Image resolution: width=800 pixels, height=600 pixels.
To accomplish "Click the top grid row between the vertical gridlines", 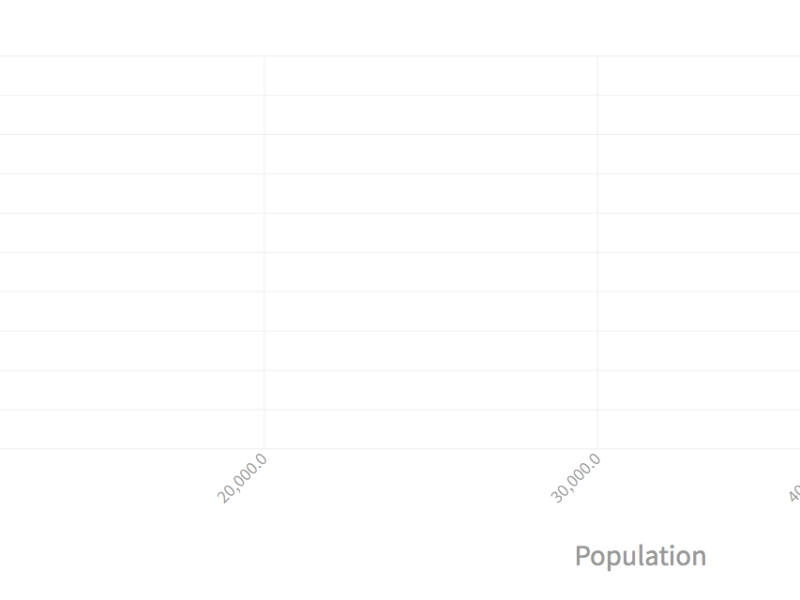I will (x=430, y=76).
